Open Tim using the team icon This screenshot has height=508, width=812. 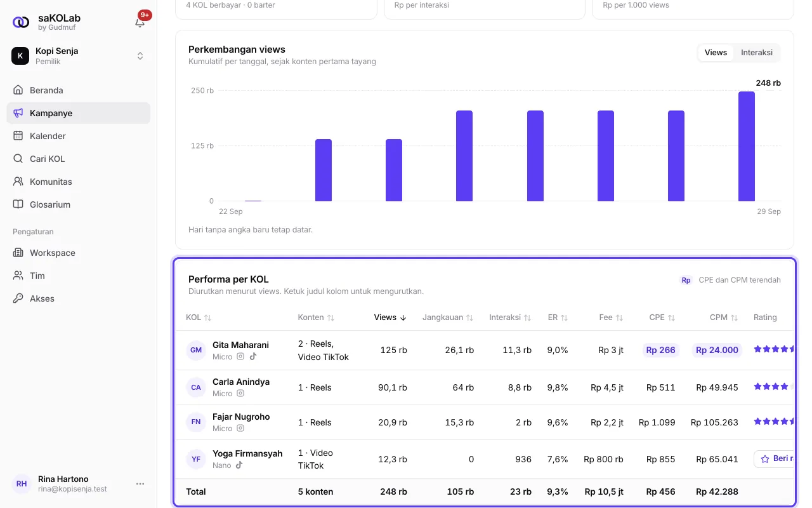(x=18, y=276)
